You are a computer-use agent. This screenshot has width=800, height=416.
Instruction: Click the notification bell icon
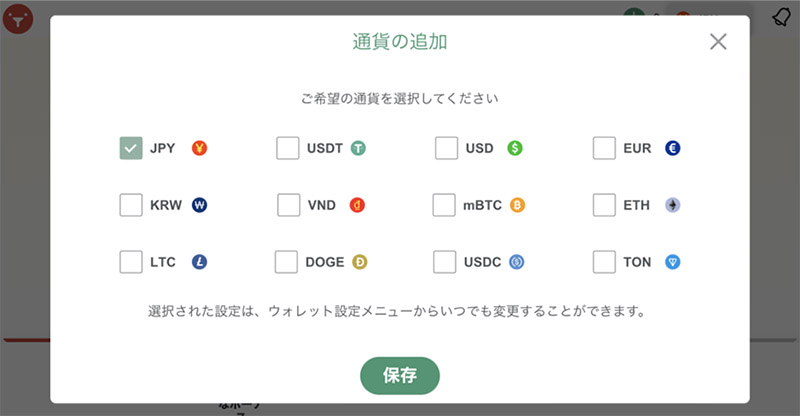(781, 17)
